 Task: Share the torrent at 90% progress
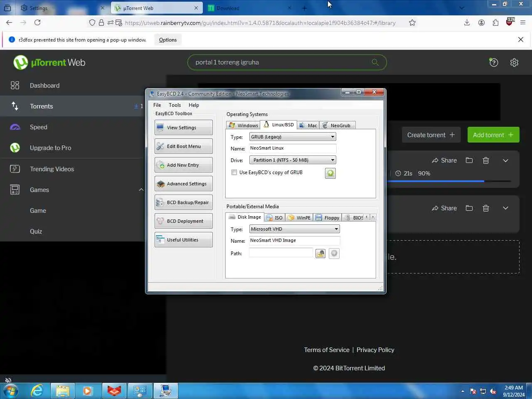point(444,160)
